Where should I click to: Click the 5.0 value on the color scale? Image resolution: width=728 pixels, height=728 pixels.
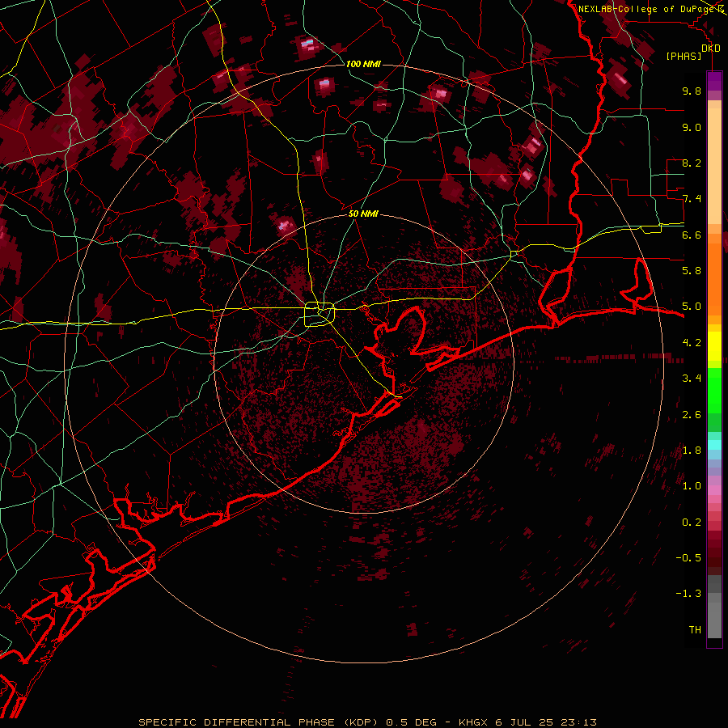[692, 307]
